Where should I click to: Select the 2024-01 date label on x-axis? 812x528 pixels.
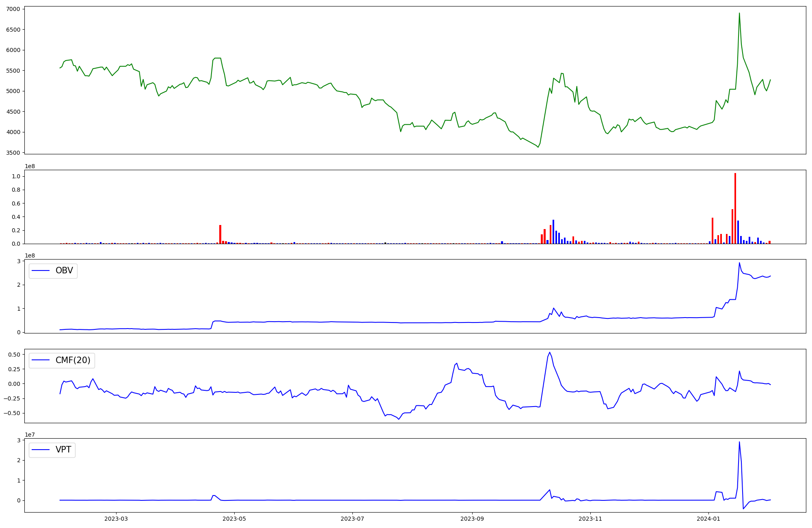pyautogui.click(x=708, y=519)
